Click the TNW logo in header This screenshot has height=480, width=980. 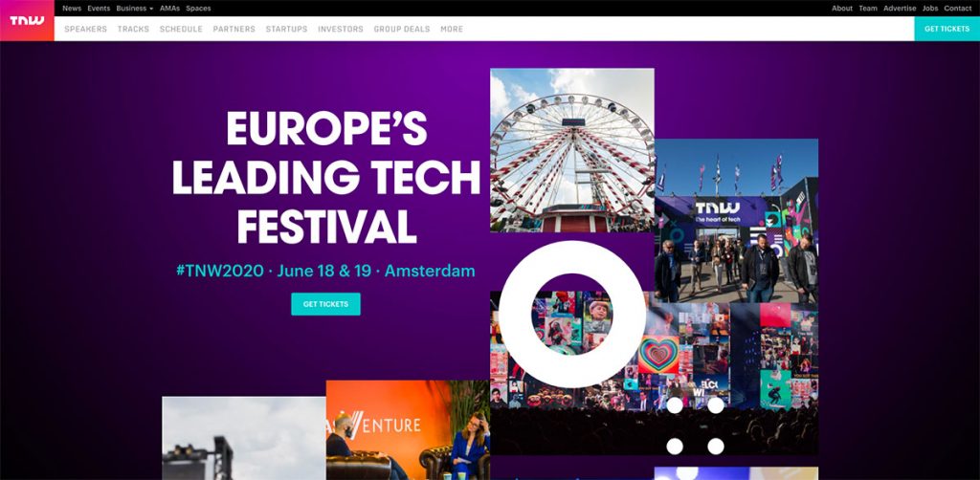[x=27, y=21]
